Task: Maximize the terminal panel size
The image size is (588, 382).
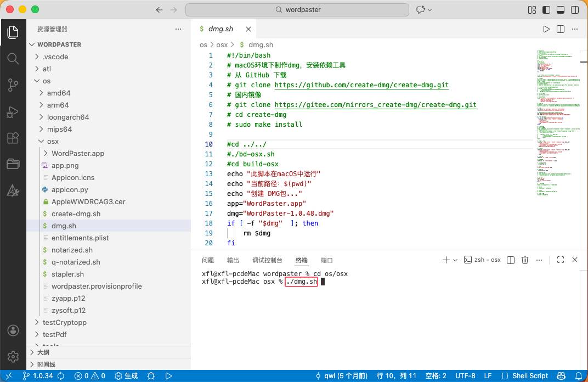Action: coord(561,260)
